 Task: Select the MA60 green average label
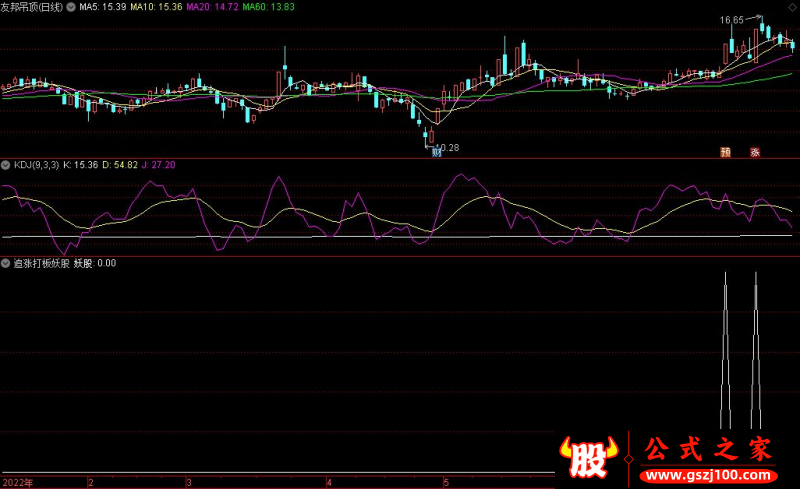click(x=268, y=7)
